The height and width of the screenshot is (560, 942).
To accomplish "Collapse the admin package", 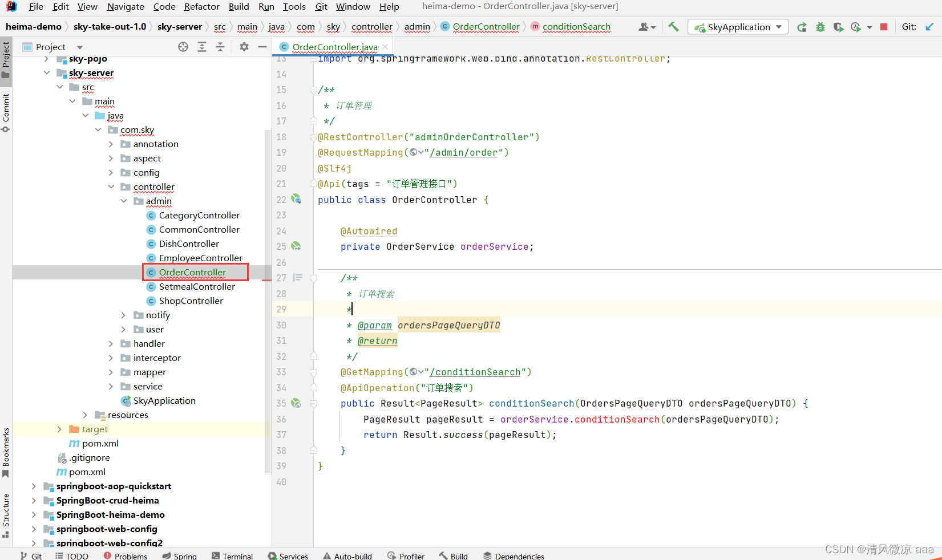I will [x=123, y=201].
